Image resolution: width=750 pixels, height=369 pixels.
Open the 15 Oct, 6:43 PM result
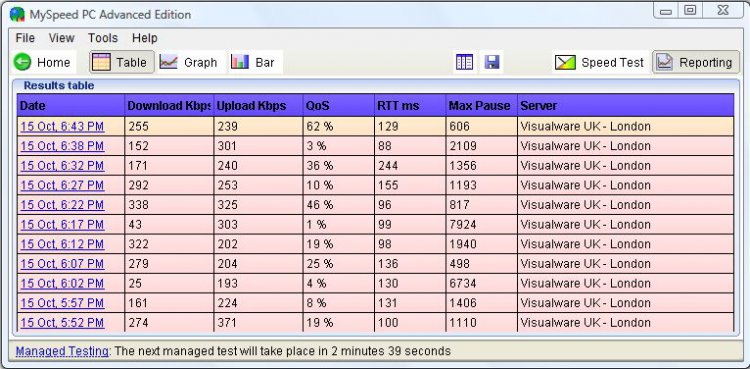point(62,126)
